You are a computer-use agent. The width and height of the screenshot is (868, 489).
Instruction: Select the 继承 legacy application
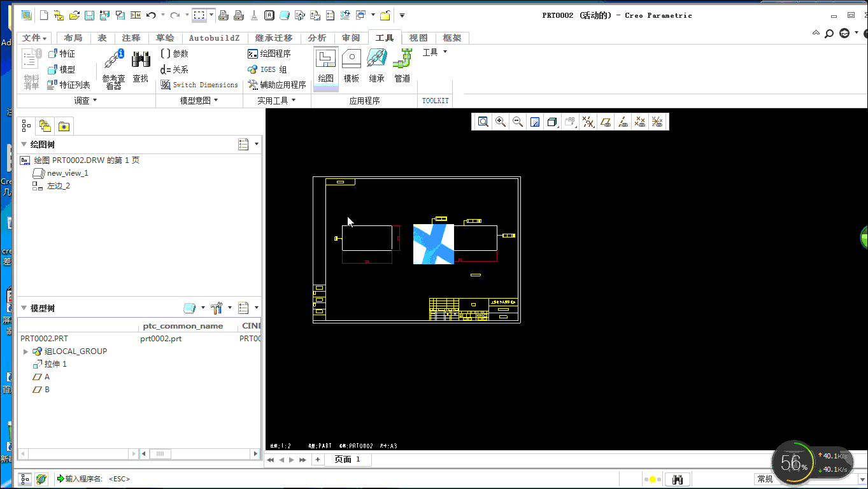[377, 66]
